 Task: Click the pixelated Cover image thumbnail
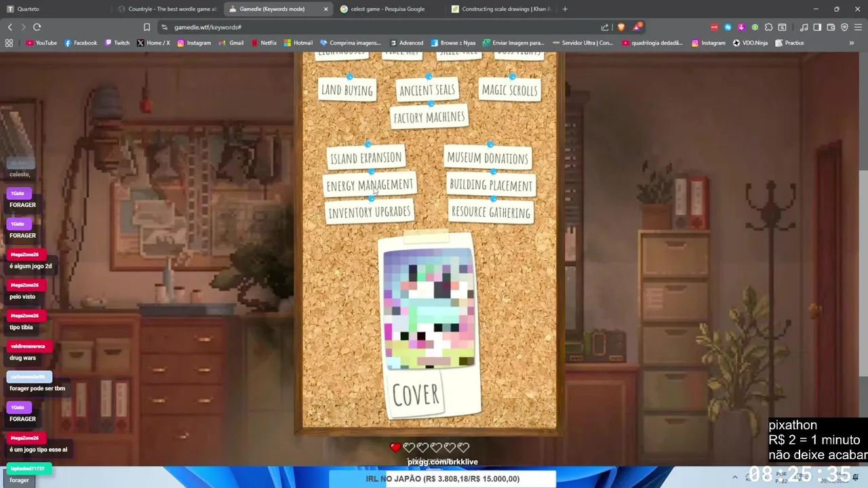tap(428, 308)
